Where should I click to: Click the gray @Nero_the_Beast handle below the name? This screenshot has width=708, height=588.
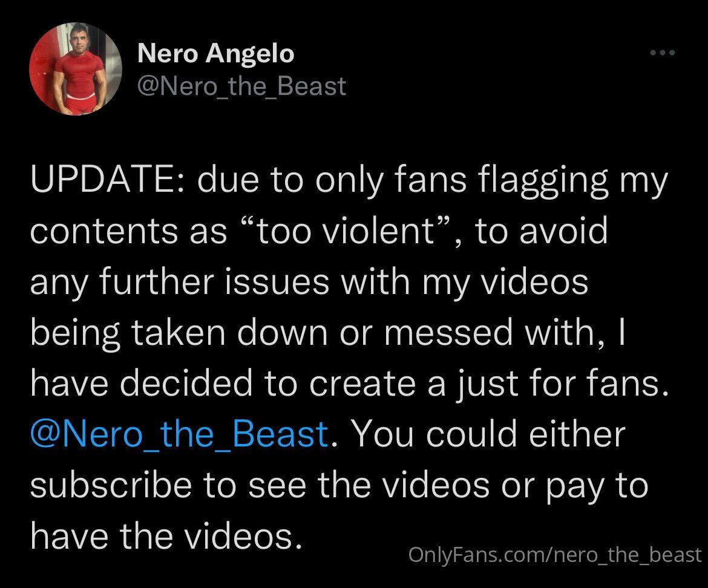(x=242, y=85)
